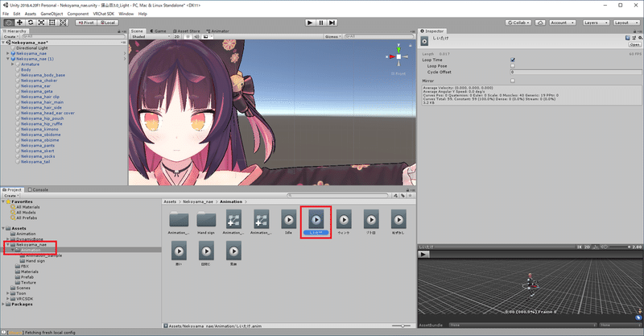Image resolution: width=644 pixels, height=336 pixels.
Task: Open the Hierarchy Create dropdown
Action: 10,36
